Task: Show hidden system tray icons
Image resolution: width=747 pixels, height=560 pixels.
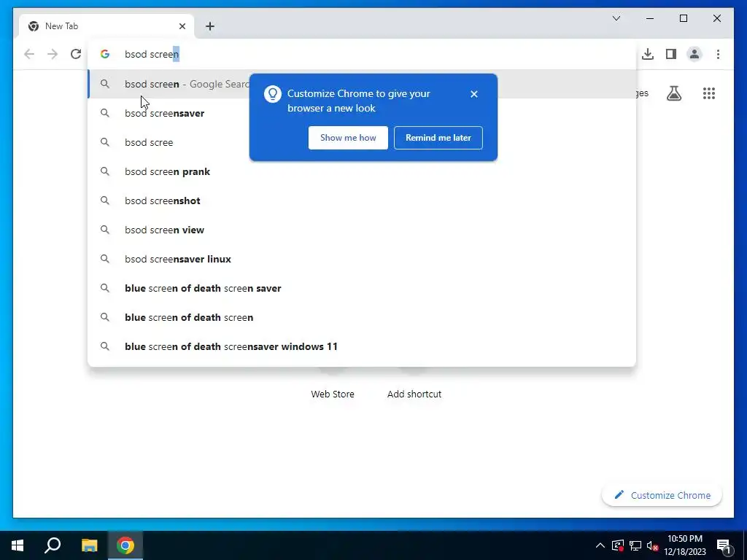Action: tap(600, 545)
